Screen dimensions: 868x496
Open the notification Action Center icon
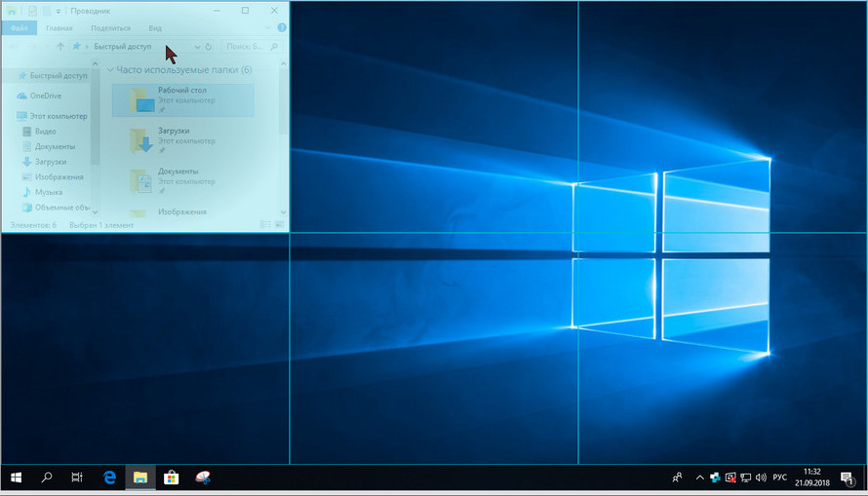pyautogui.click(x=847, y=477)
